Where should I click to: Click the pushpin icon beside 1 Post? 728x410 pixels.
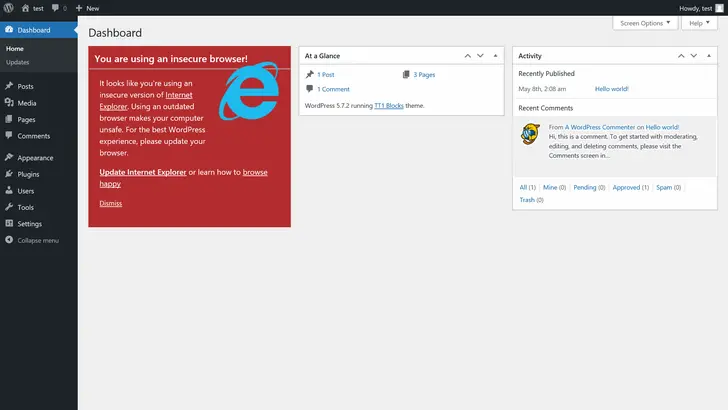[310, 74]
